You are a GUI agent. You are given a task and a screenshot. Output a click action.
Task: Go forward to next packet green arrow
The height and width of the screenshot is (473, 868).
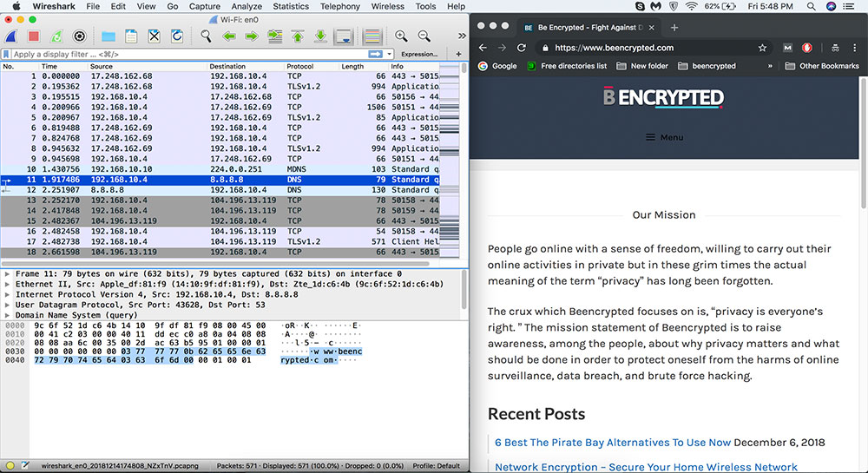252,36
